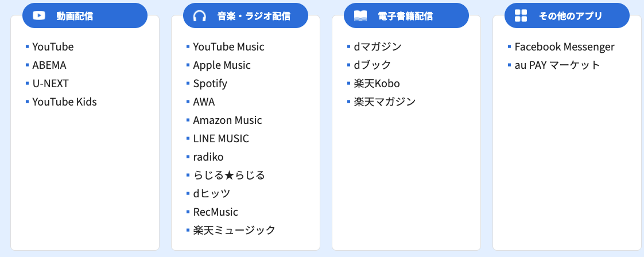Select the その他のアプリ category header
This screenshot has height=257, width=644.
(x=567, y=15)
